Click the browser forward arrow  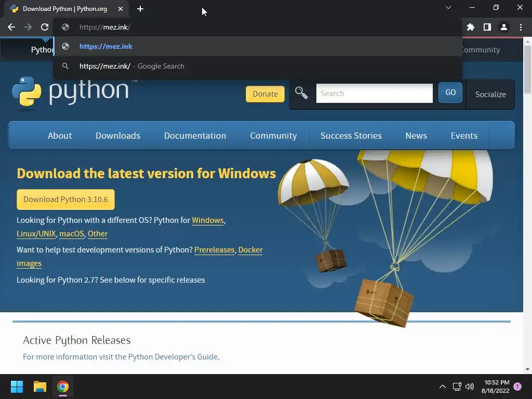click(x=28, y=27)
